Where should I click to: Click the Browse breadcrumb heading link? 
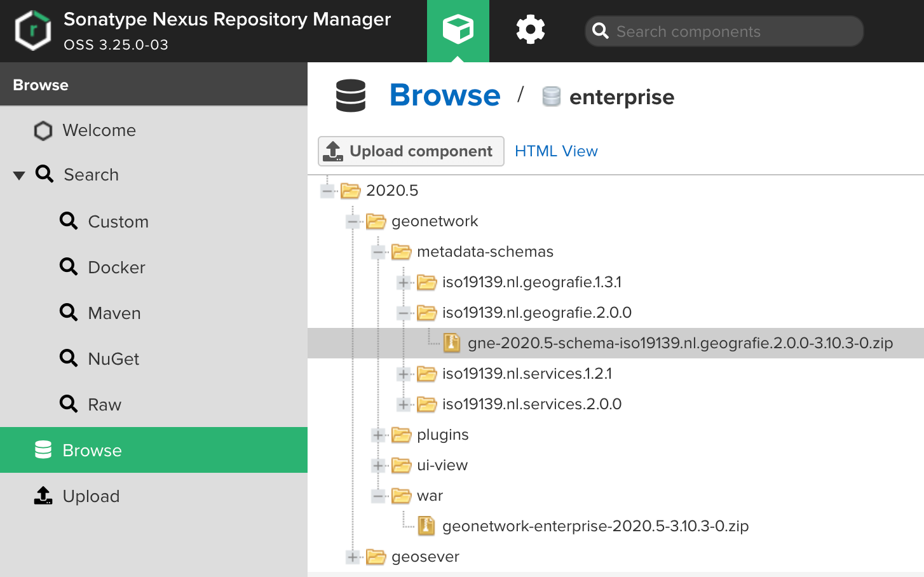tap(445, 95)
